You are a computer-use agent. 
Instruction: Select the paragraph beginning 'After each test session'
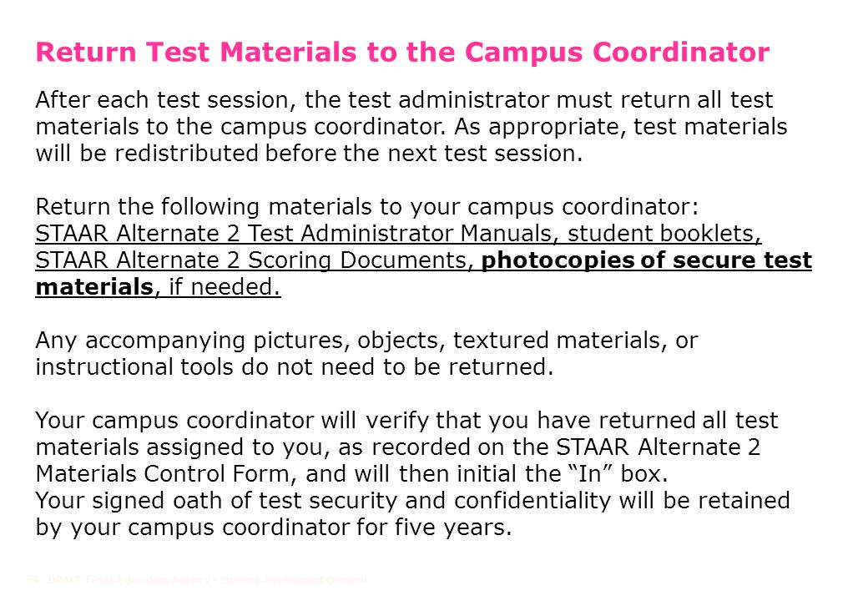[411, 127]
